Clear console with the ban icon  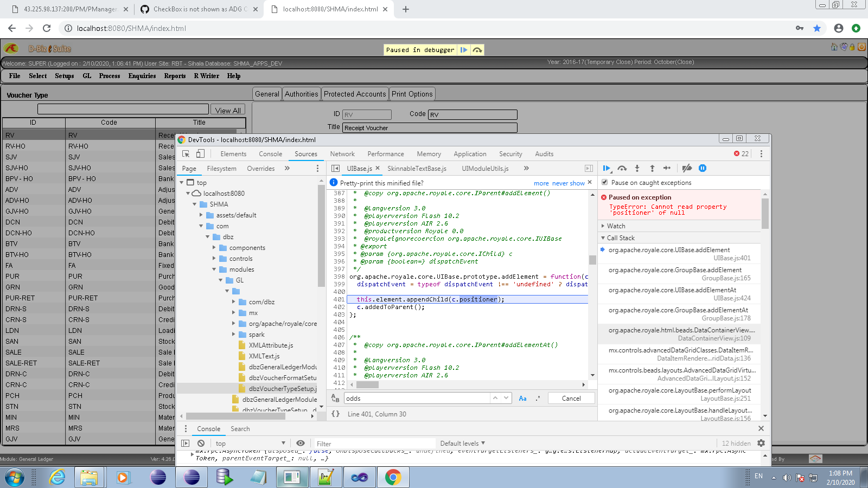[201, 443]
